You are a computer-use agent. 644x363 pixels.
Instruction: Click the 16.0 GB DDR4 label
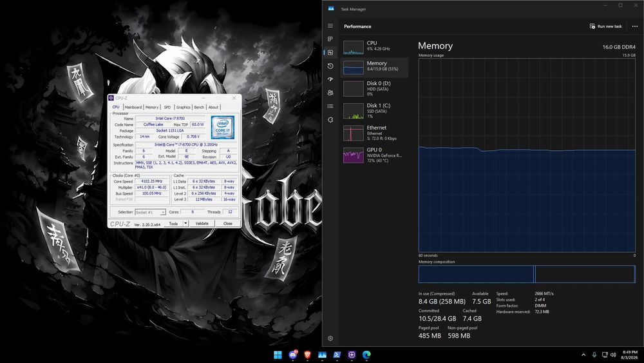point(619,47)
